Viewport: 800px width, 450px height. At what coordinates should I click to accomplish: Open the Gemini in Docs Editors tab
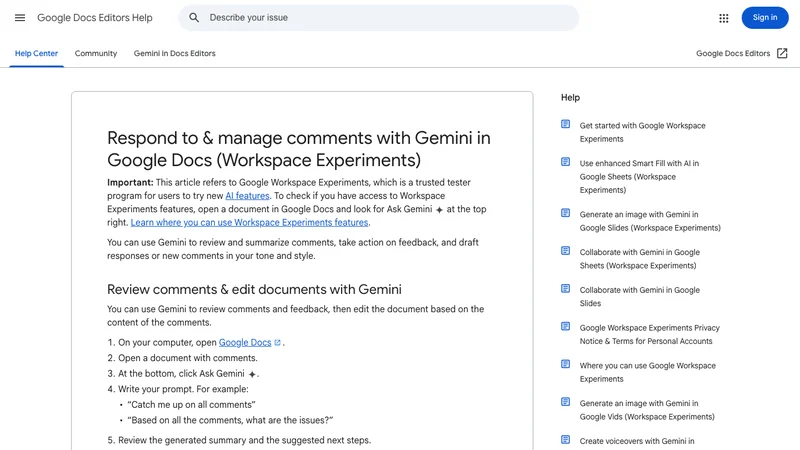tap(174, 53)
